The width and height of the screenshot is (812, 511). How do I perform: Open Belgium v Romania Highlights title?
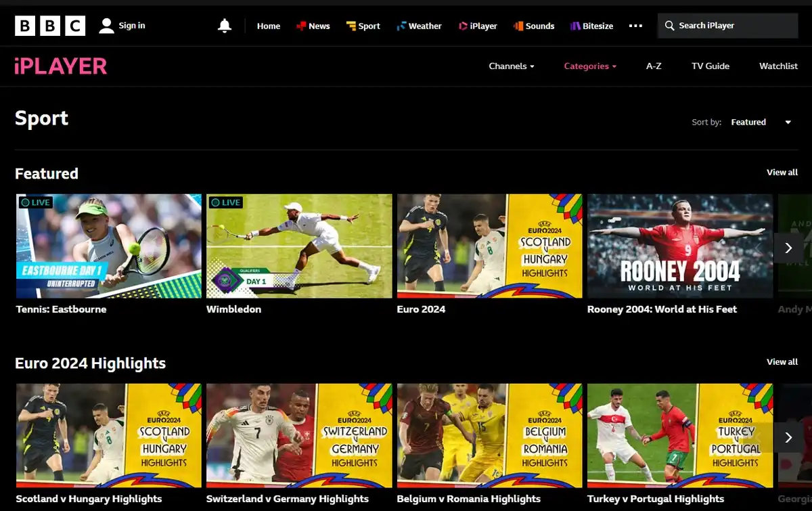[x=469, y=499]
